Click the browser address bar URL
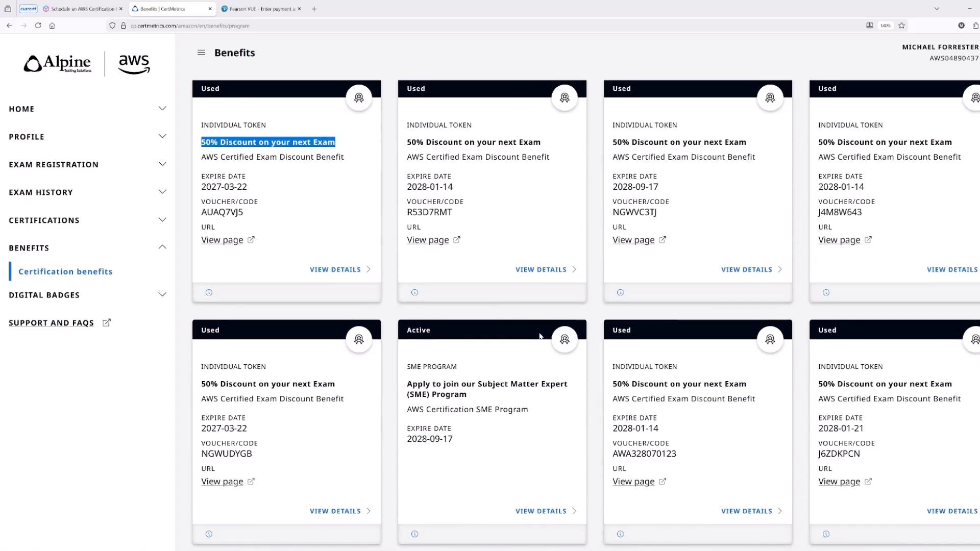 190,26
